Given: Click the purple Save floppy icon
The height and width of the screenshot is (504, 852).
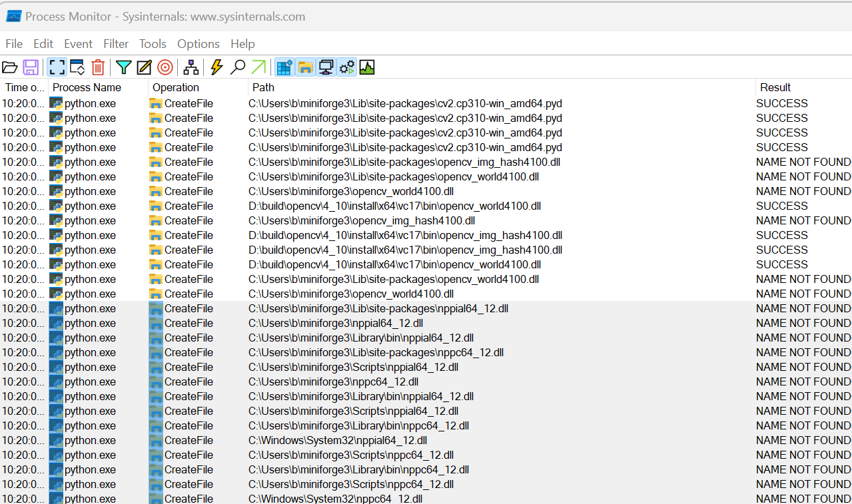Looking at the screenshot, I should click(31, 67).
